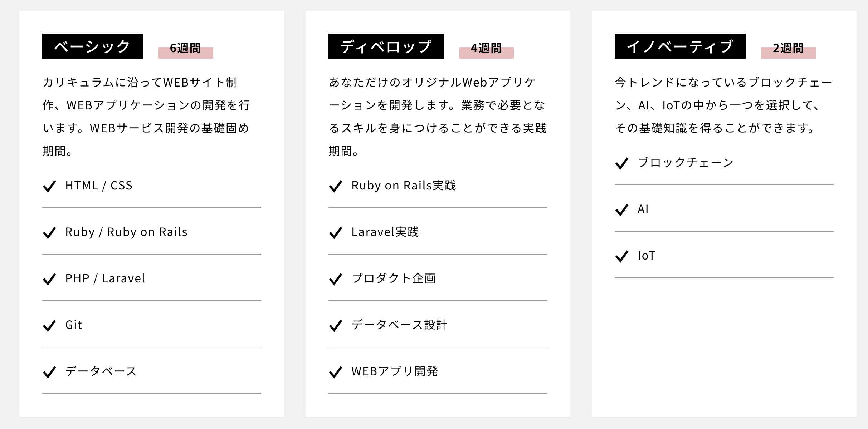Click the データベース設計 list item text
The height and width of the screenshot is (429, 868).
click(399, 325)
